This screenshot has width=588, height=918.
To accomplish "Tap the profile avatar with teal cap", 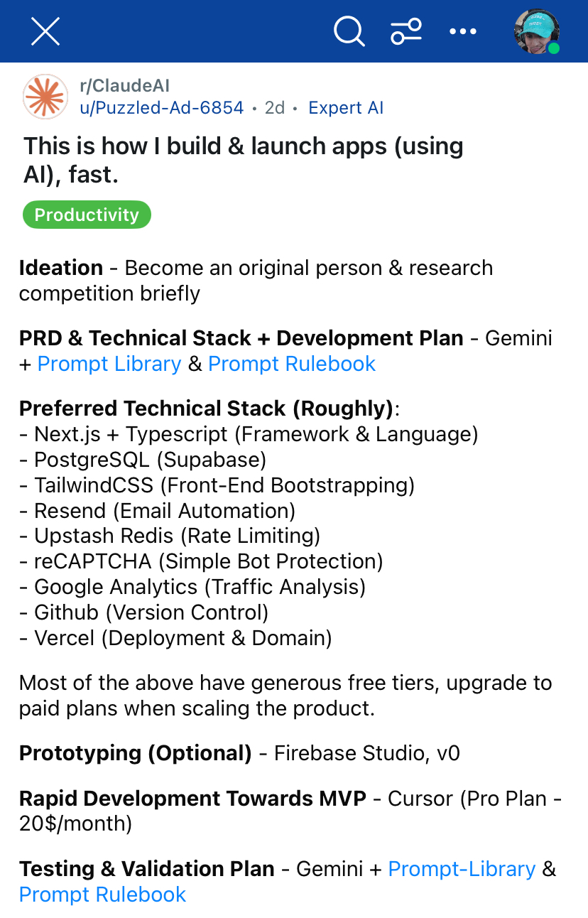I will (536, 31).
